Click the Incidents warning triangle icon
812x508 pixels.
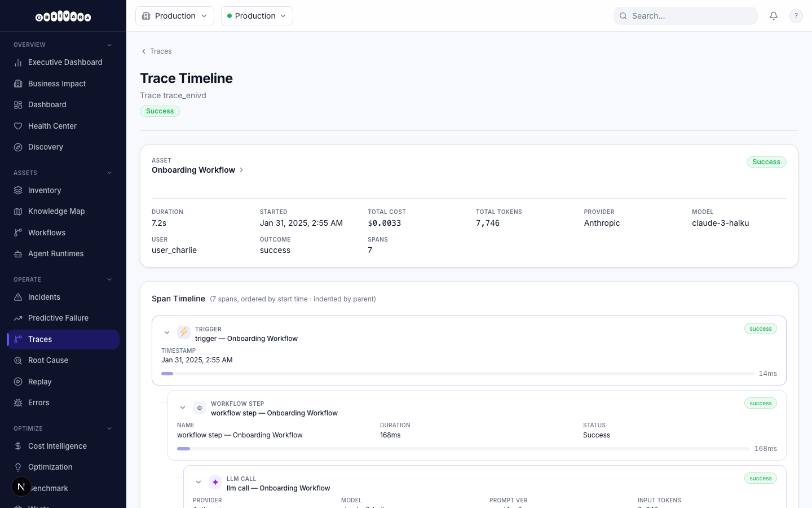[18, 297]
